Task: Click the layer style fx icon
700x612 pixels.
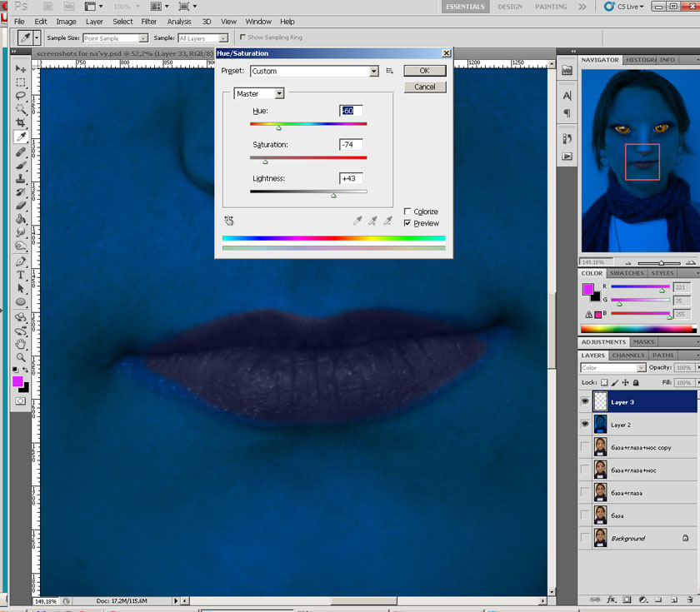Action: (x=611, y=599)
